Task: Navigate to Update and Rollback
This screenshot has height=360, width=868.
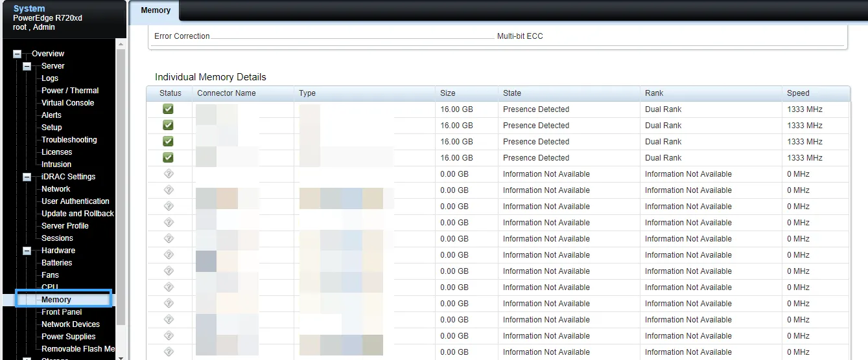Action: pos(77,214)
